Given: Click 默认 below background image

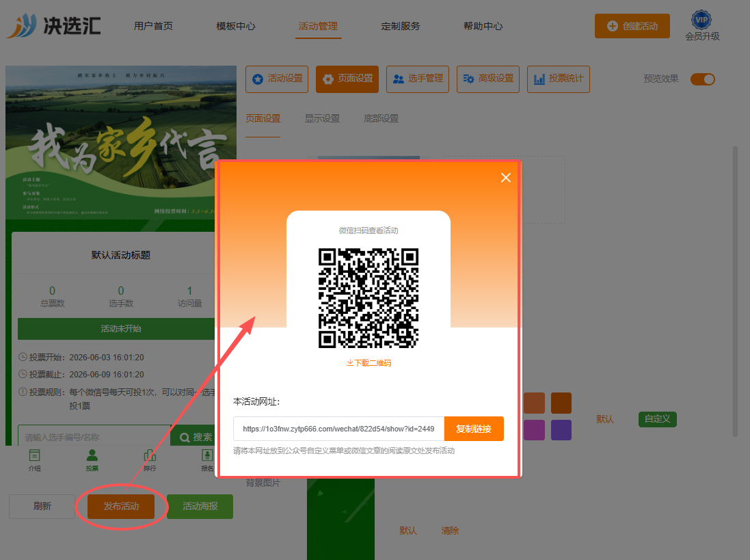Looking at the screenshot, I should coord(408,531).
